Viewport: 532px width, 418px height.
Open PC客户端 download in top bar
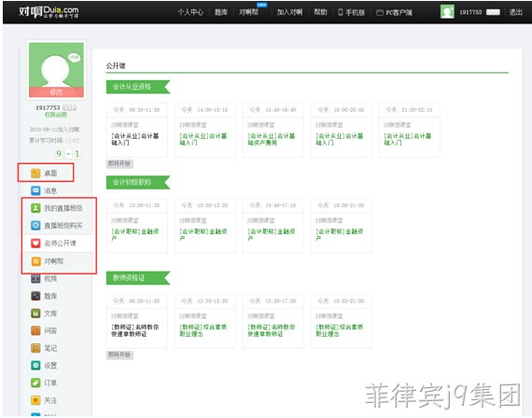tap(394, 12)
